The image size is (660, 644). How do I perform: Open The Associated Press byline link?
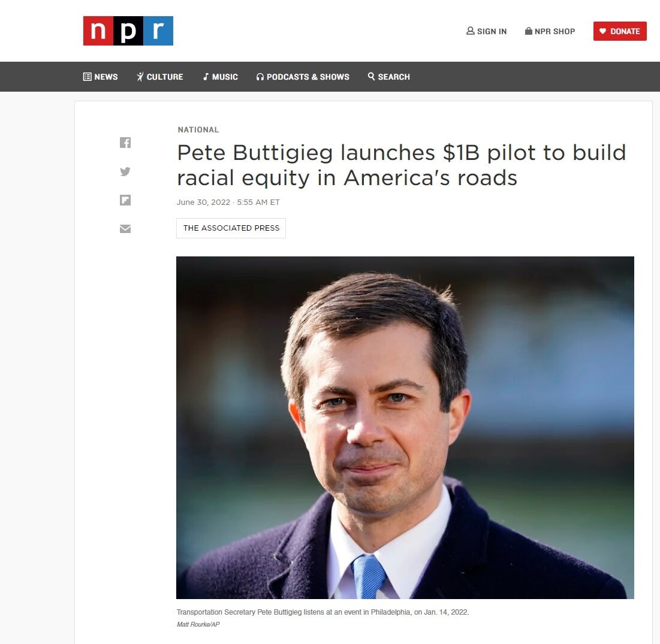(231, 228)
